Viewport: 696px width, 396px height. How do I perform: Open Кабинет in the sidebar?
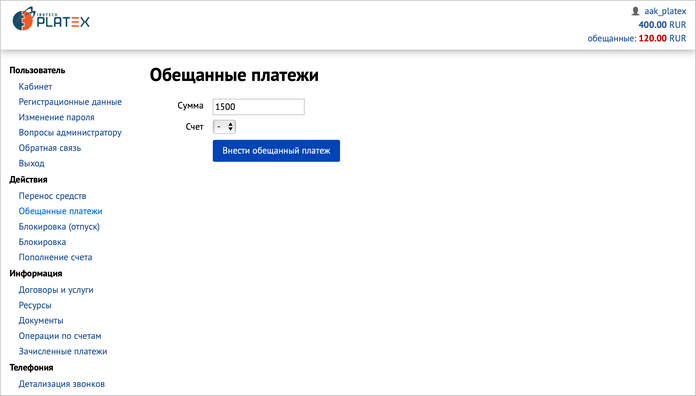(x=35, y=87)
